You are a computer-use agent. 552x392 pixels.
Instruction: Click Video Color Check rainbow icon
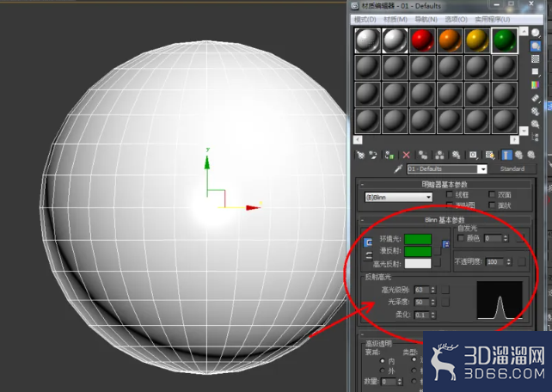(536, 85)
